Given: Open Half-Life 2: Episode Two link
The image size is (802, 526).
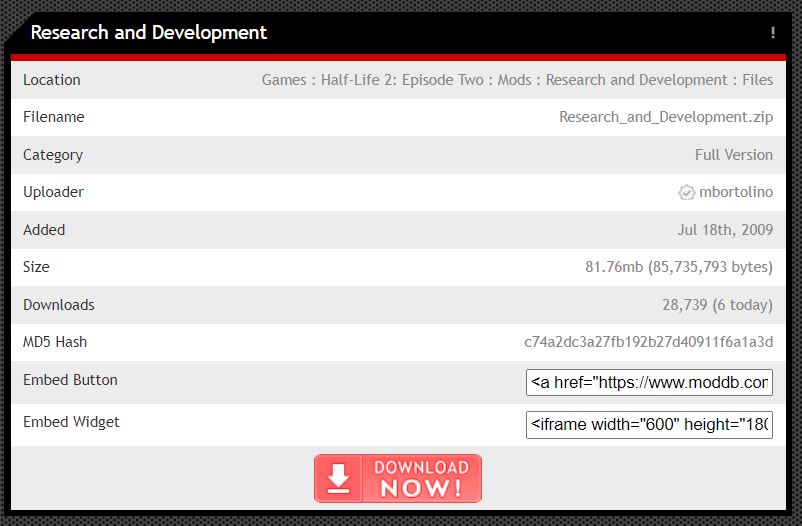Looking at the screenshot, I should (x=402, y=80).
